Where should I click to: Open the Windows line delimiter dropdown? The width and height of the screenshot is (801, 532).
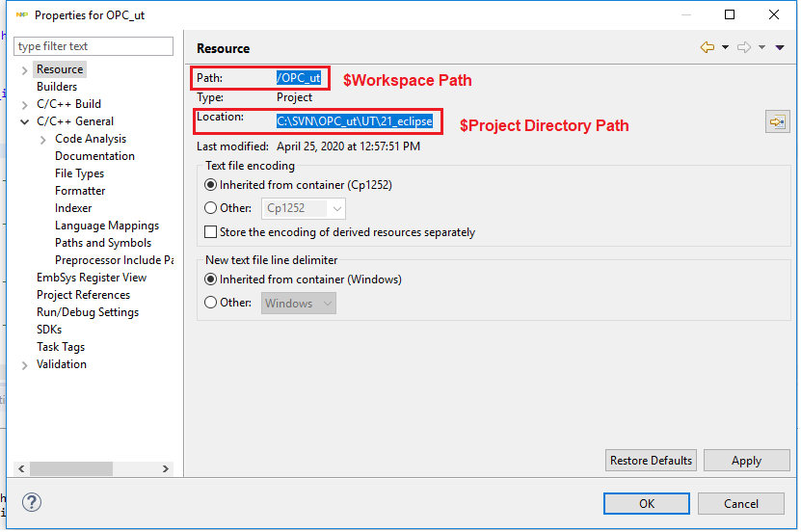pos(300,304)
